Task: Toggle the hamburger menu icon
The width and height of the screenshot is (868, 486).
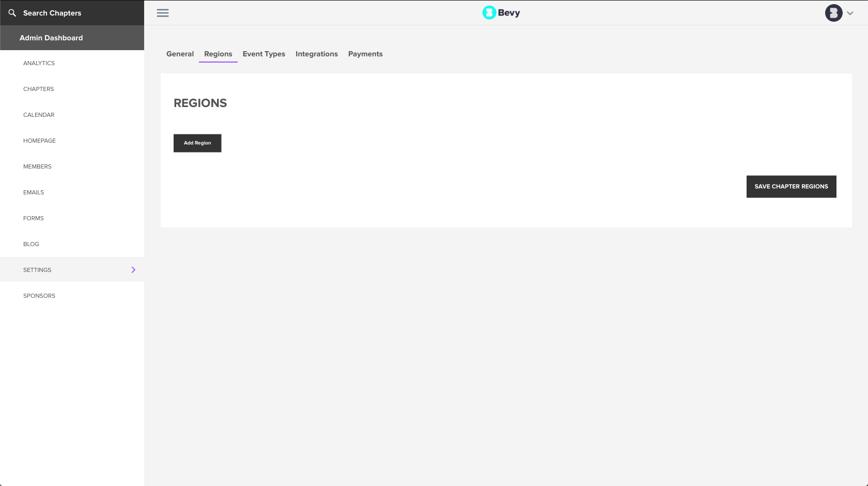Action: [x=163, y=13]
